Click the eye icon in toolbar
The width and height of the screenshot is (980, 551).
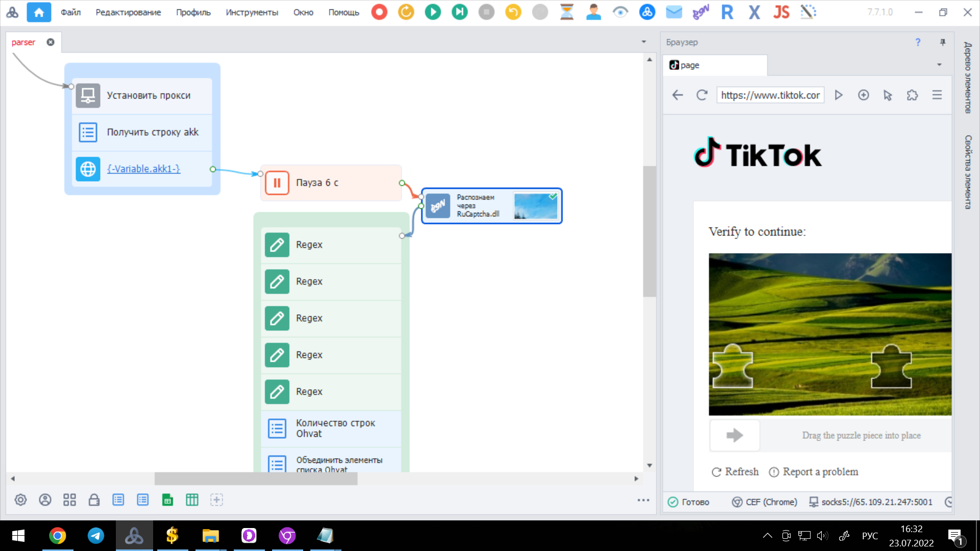pyautogui.click(x=620, y=12)
